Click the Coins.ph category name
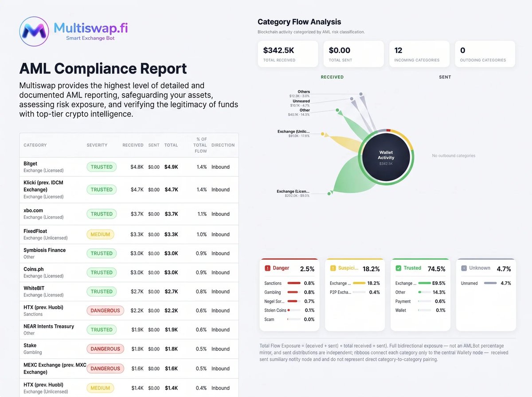Viewport: 532px width, 397px height. click(34, 269)
